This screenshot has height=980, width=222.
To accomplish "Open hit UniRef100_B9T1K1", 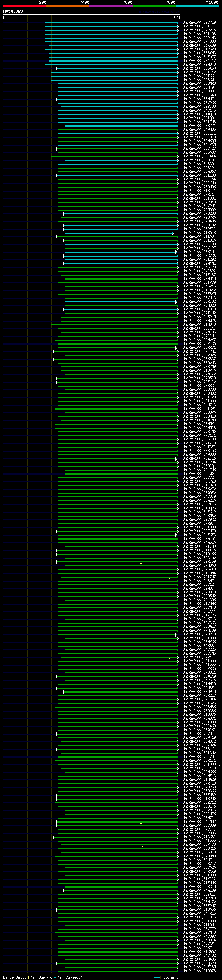I will tap(199, 26).
